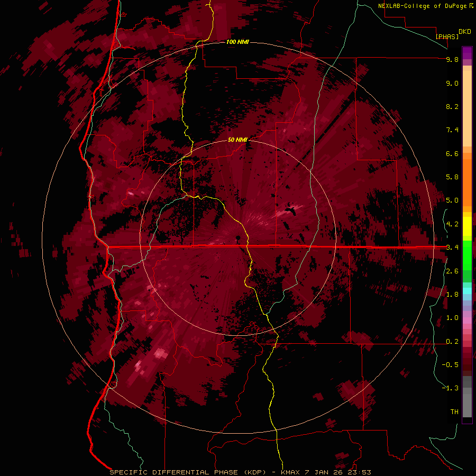Click the 4.2 scale value

(452, 224)
